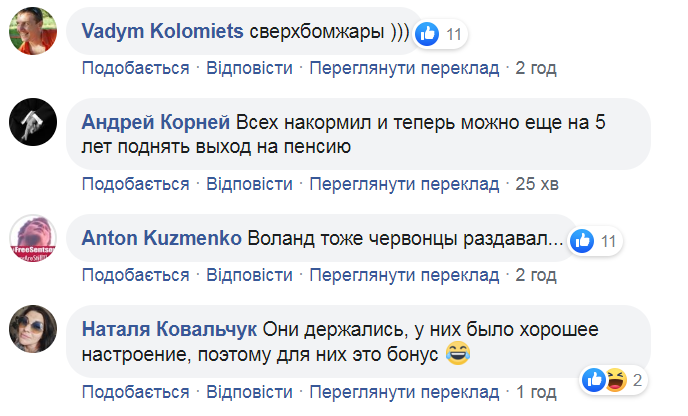The image size is (688, 416).
Task: Expand translation for Anton Kuzmenko's comment
Action: coord(403,275)
